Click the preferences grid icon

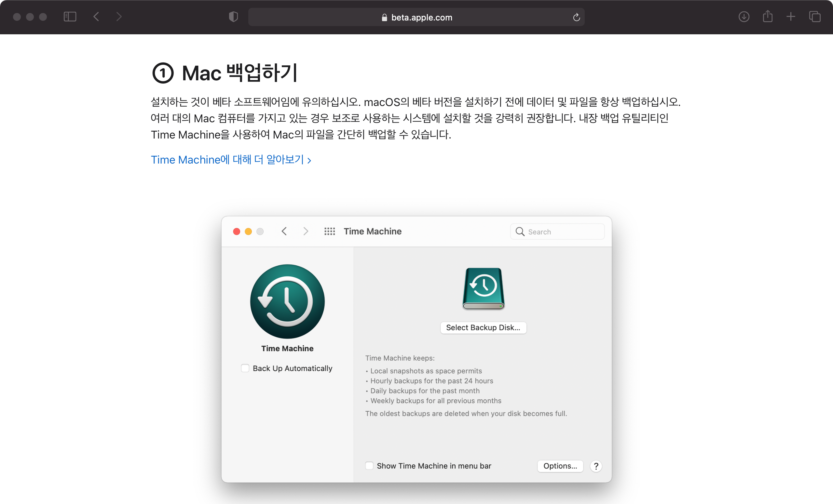point(330,232)
